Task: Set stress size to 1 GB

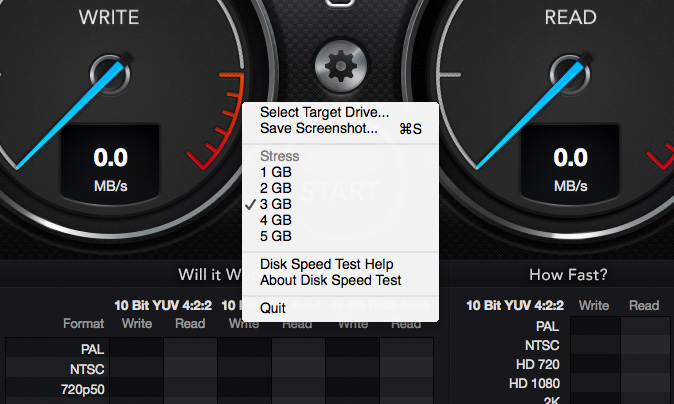Action: pos(275,172)
